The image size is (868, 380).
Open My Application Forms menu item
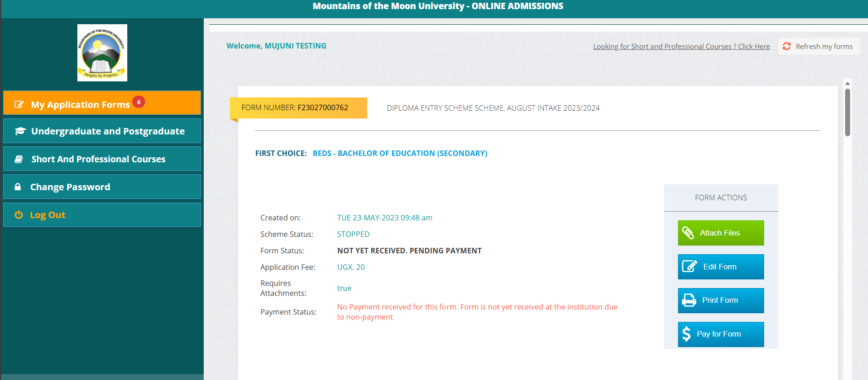[x=81, y=105]
